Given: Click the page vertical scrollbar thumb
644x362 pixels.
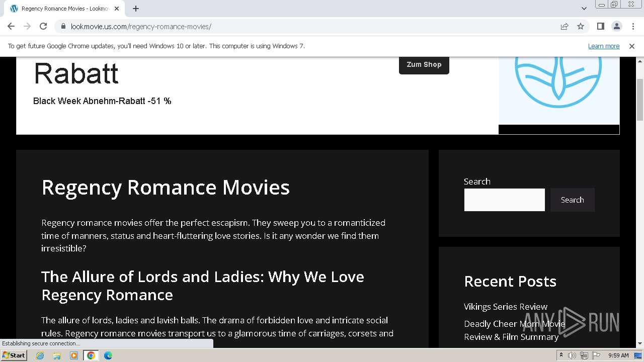Looking at the screenshot, I should coord(640,100).
